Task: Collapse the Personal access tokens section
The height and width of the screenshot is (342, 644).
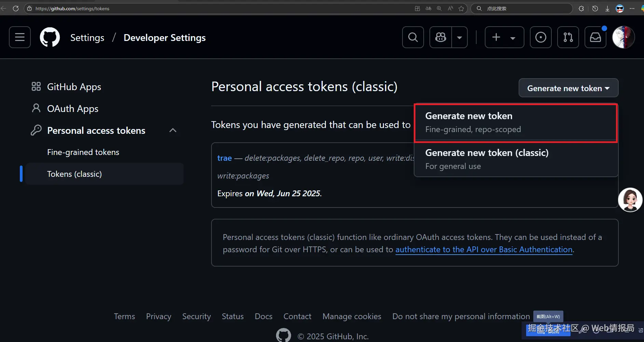Action: pos(173,130)
